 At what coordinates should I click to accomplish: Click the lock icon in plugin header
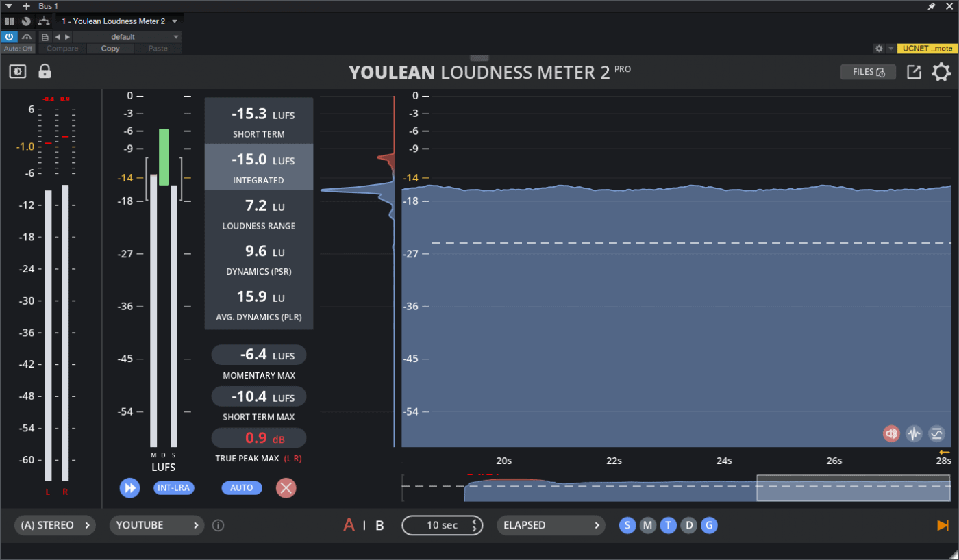[x=45, y=71]
